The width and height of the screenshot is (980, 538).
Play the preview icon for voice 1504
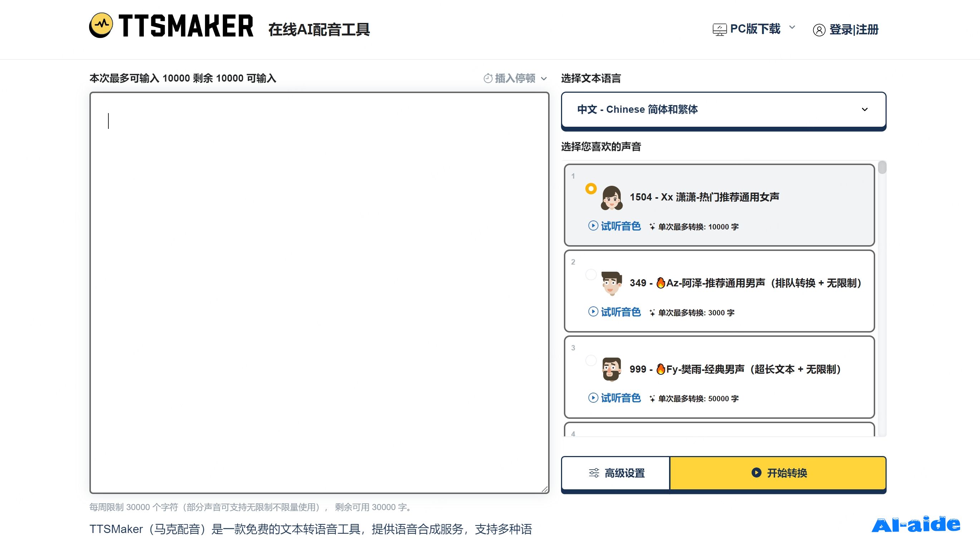[x=593, y=226]
